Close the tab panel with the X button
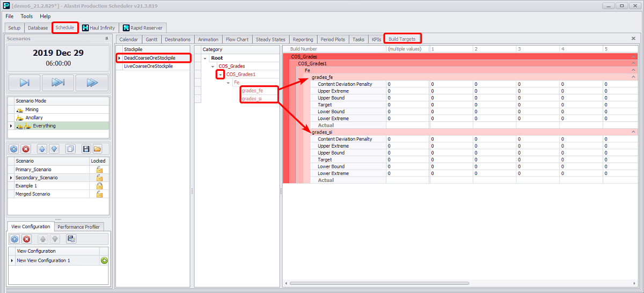The width and height of the screenshot is (644, 293). pos(633,39)
